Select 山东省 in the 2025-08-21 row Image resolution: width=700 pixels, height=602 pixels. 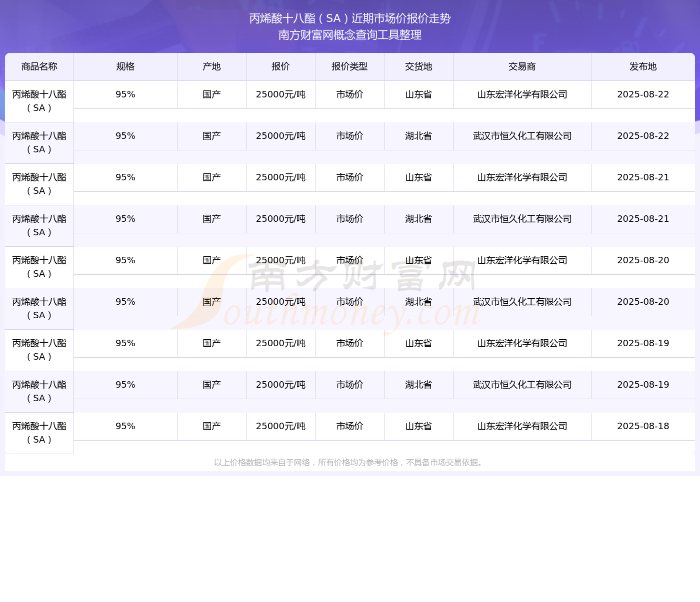[x=419, y=177]
